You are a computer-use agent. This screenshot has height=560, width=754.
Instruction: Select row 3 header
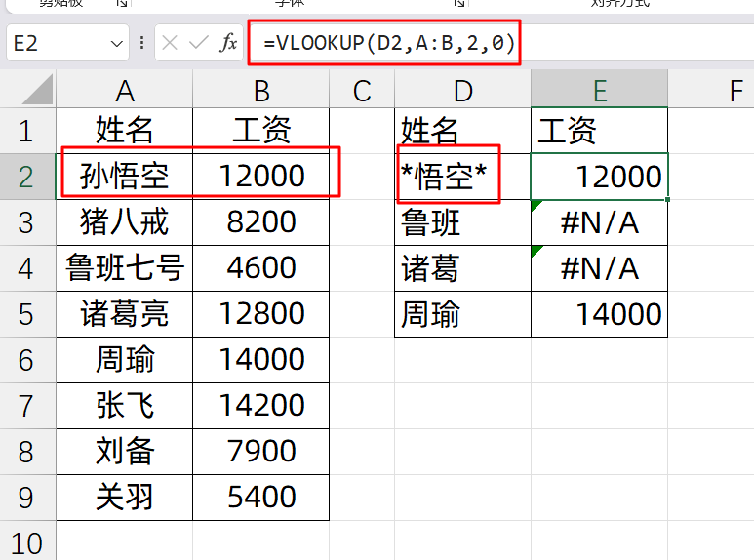point(27,222)
